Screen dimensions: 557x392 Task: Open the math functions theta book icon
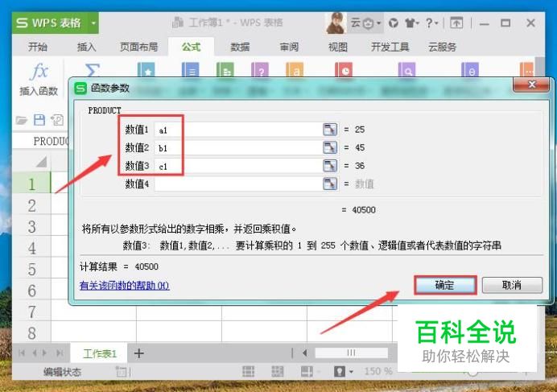click(470, 70)
